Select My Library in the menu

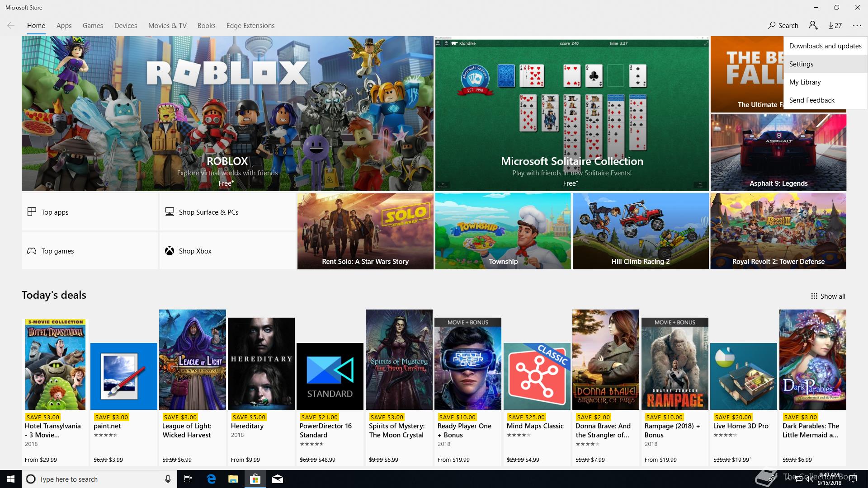point(826,82)
